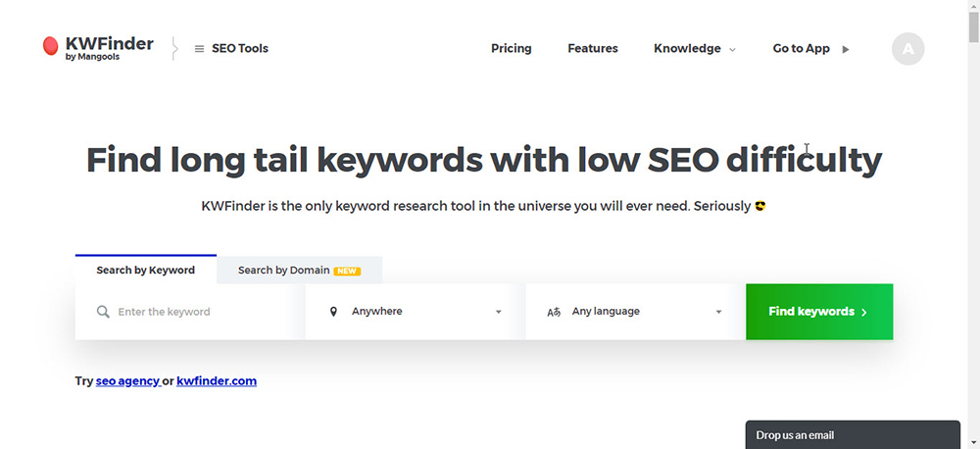Click the location pin icon
Viewport: 980px width, 449px height.
pos(333,312)
